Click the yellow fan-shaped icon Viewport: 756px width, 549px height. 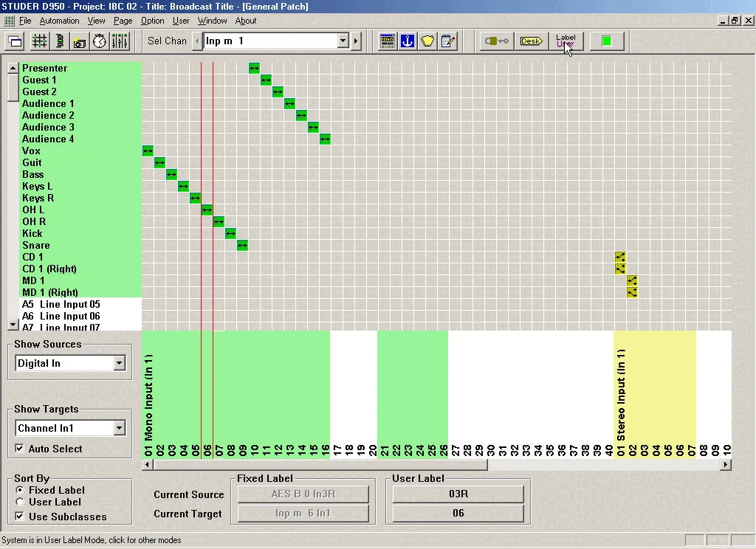[427, 41]
